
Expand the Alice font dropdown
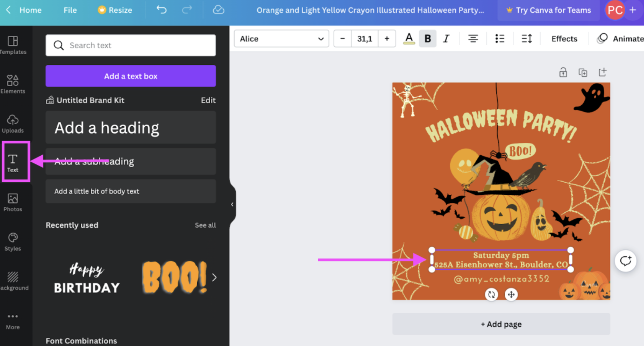point(281,39)
